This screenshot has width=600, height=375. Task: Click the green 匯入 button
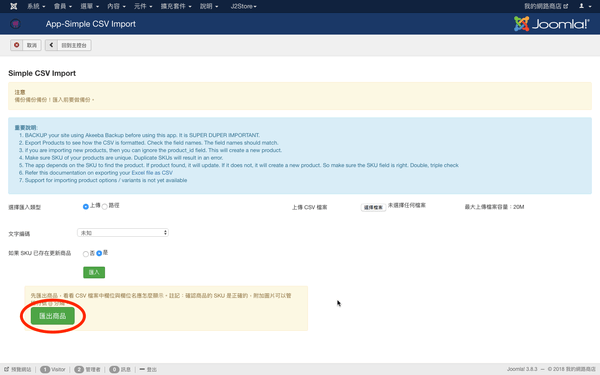[x=94, y=272]
